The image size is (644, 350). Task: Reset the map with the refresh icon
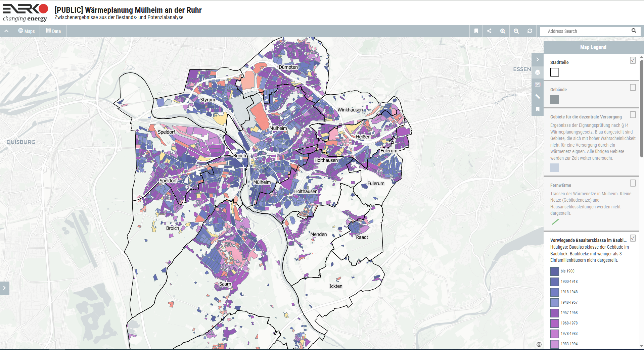point(530,31)
